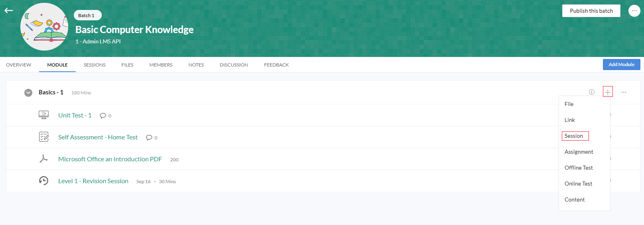Open the Members tab
This screenshot has width=644, height=225.
coord(161,65)
